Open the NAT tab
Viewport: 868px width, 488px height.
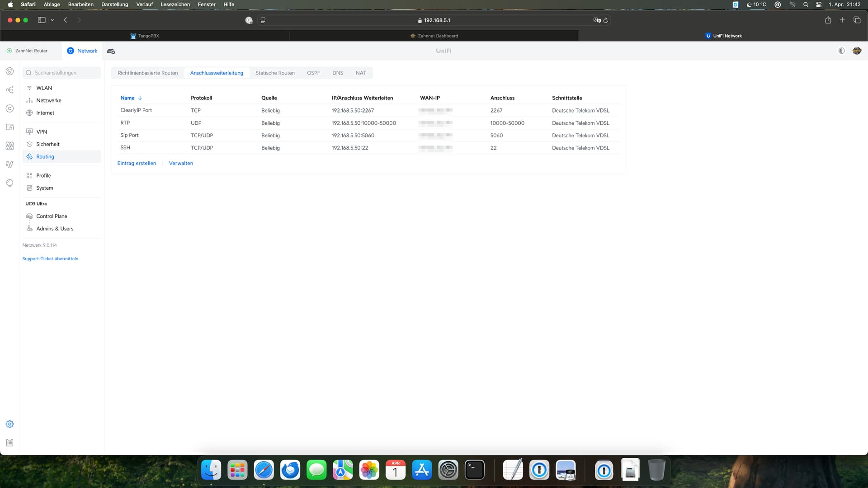point(361,73)
